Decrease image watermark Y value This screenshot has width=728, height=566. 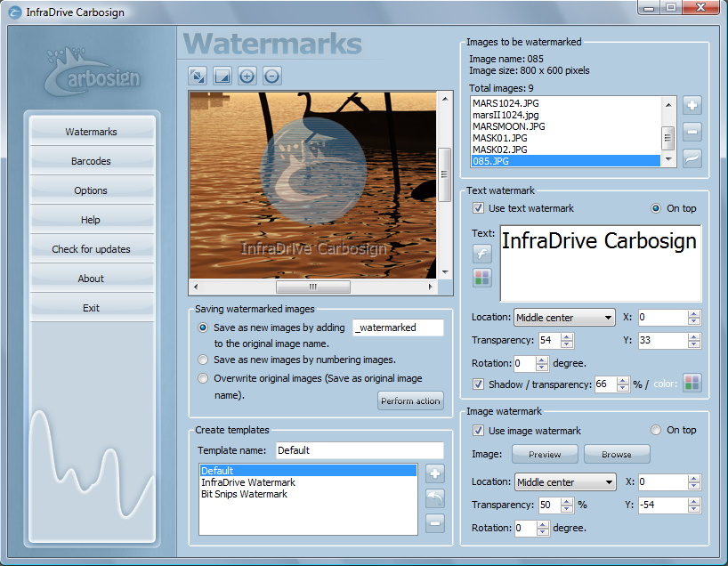693,508
